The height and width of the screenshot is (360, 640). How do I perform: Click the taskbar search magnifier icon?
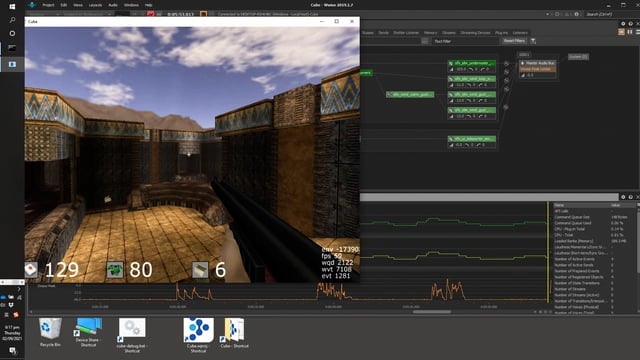pyautogui.click(x=12, y=20)
